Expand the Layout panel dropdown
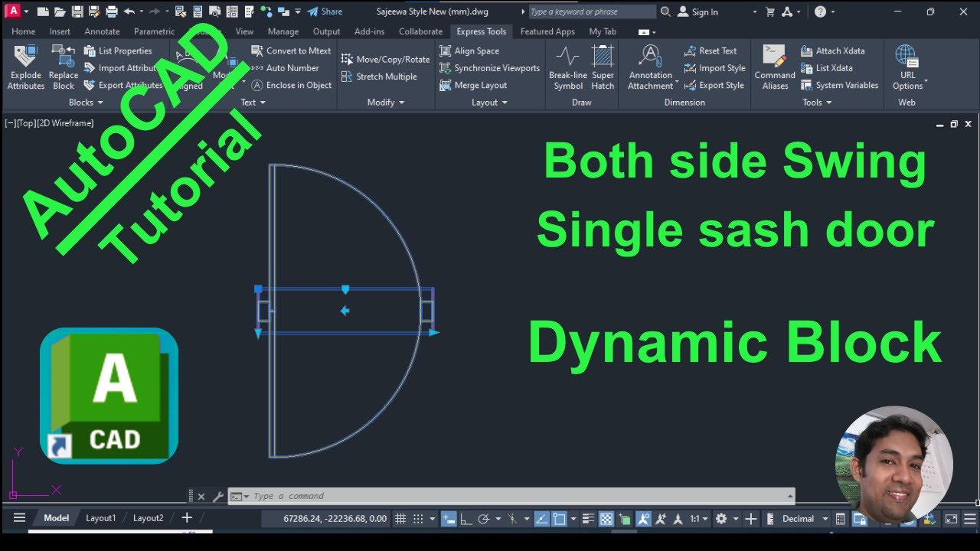 coord(490,103)
